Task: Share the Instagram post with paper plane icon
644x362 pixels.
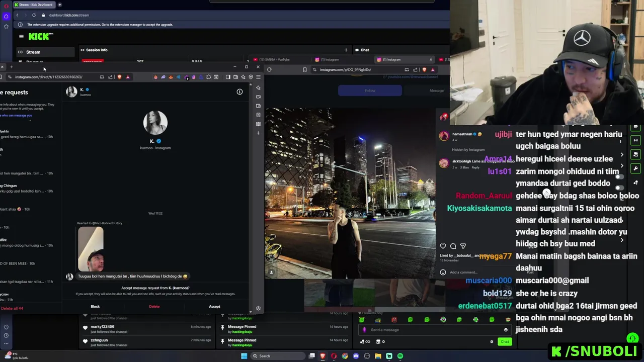Action: (x=463, y=246)
